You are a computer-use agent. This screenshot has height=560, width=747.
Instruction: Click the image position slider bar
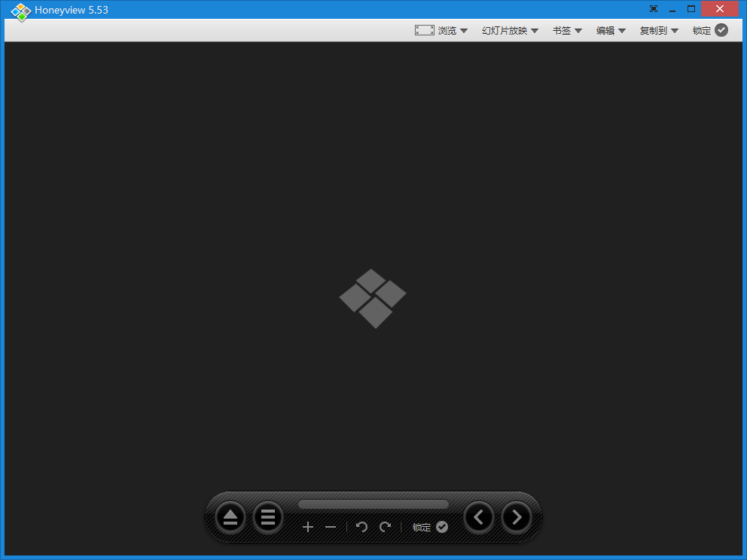click(x=373, y=504)
